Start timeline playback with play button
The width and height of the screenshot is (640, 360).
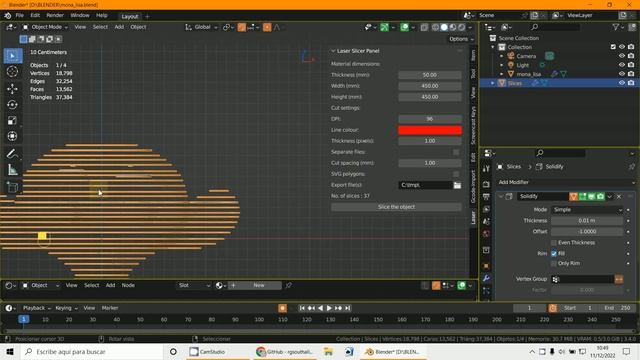[329, 308]
